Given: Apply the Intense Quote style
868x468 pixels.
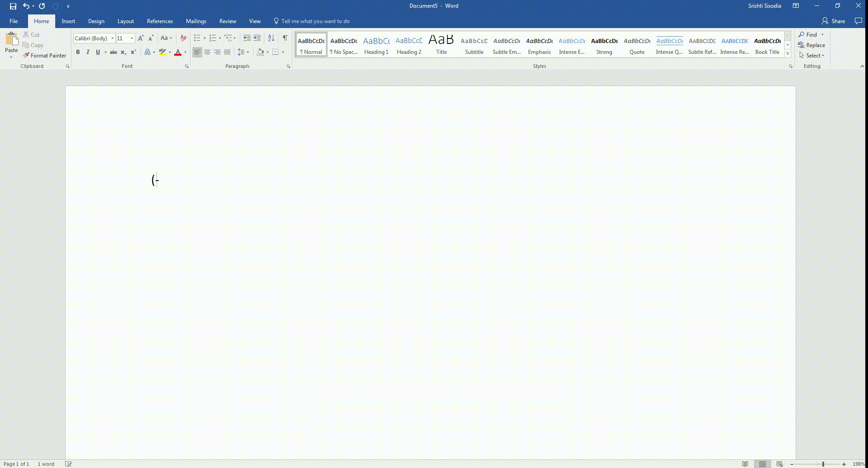Looking at the screenshot, I should point(669,45).
